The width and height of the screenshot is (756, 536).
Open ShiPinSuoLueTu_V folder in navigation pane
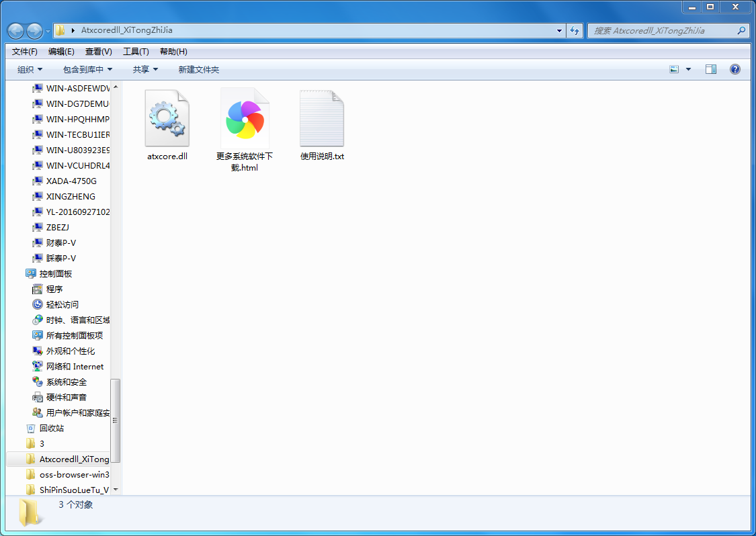pyautogui.click(x=67, y=490)
